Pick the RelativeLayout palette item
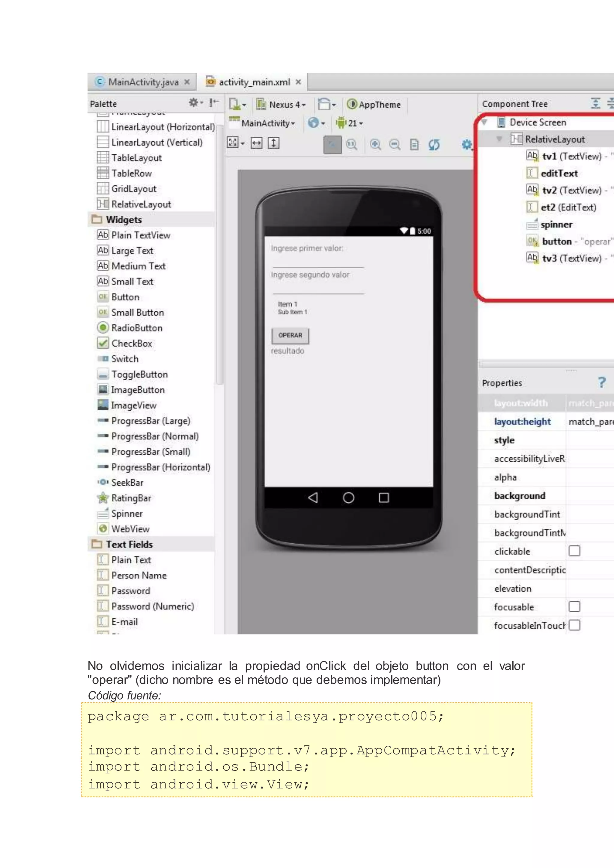 point(134,204)
